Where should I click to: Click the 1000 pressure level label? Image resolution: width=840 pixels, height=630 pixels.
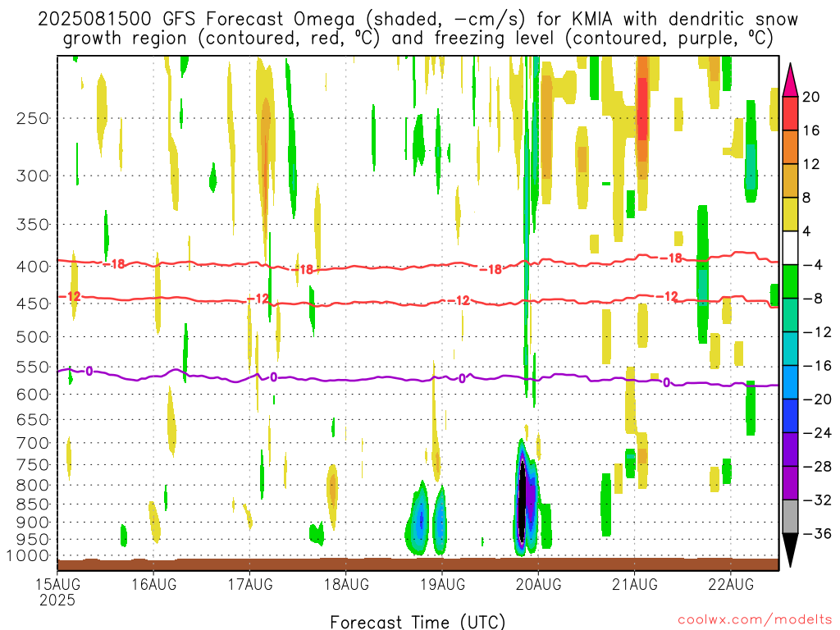(x=28, y=556)
